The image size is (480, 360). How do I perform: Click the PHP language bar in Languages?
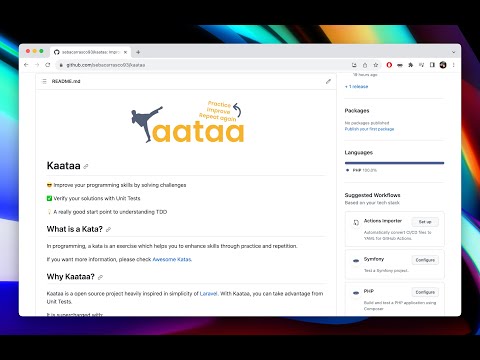coord(394,163)
